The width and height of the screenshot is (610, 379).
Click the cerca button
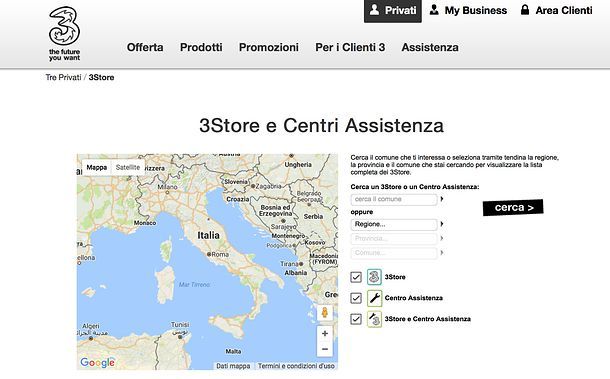click(513, 208)
